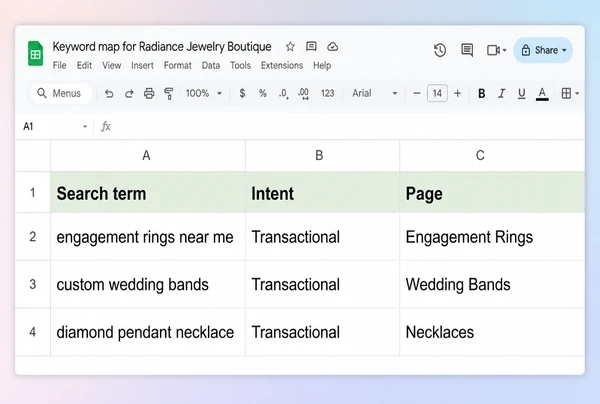The height and width of the screenshot is (404, 600).
Task: Select cell "custom wedding bands"
Action: click(x=148, y=284)
